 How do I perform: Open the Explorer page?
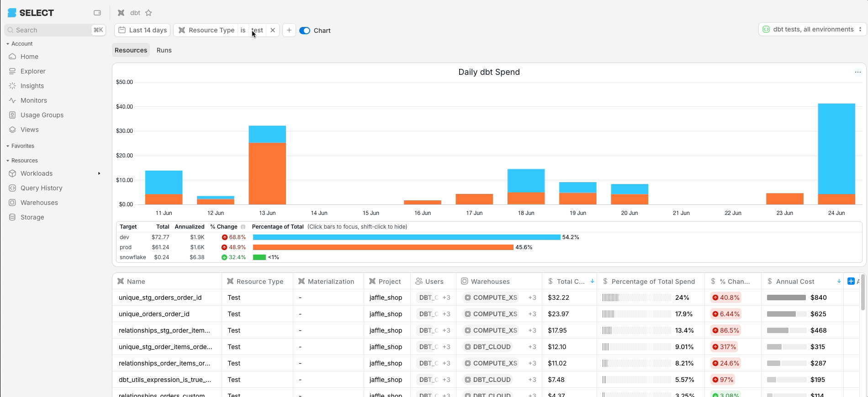point(33,71)
